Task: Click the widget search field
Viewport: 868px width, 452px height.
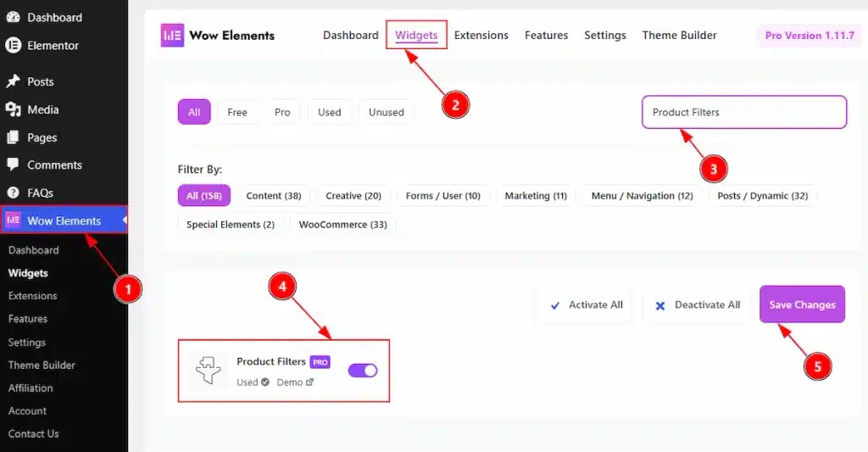Action: pos(744,112)
